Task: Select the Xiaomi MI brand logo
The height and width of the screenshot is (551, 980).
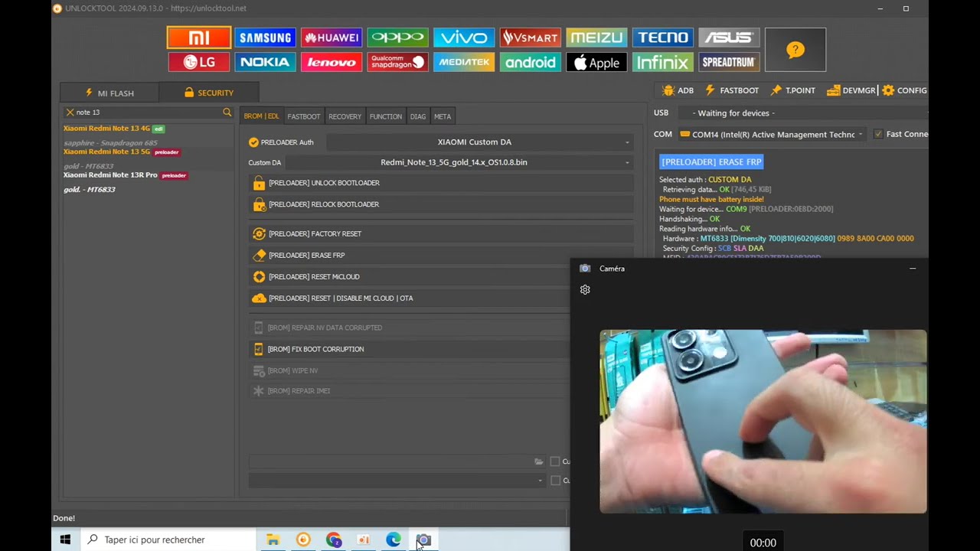Action: (198, 37)
